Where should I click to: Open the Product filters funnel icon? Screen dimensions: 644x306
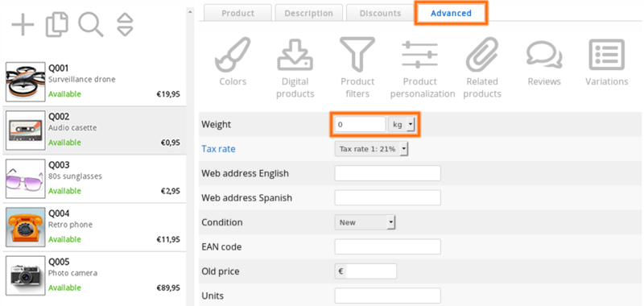357,54
